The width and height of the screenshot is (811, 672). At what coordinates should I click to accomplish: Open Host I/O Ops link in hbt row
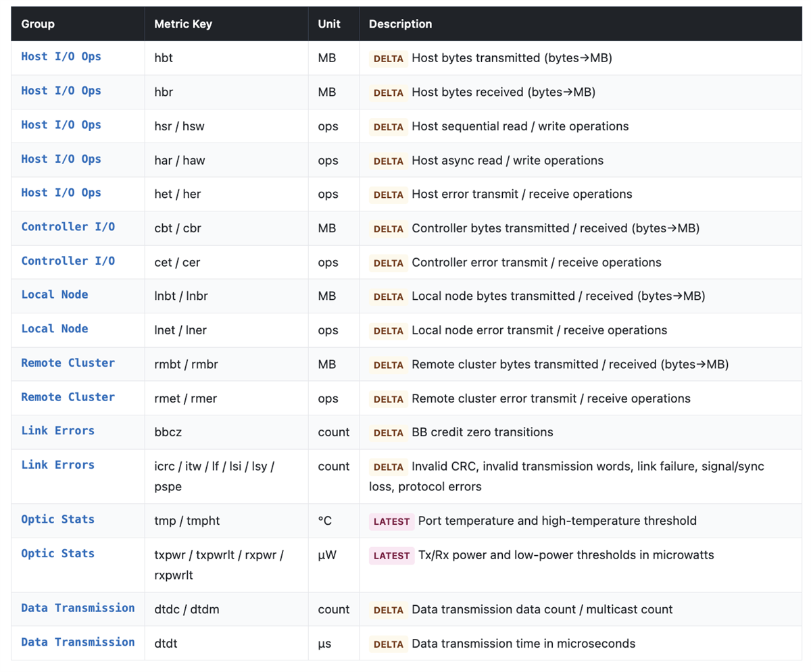(62, 57)
